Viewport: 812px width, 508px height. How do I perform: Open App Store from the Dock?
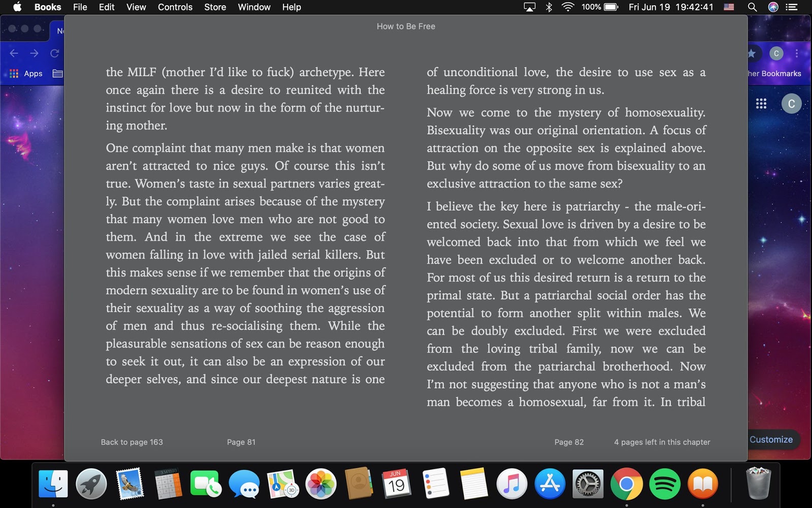click(x=550, y=484)
